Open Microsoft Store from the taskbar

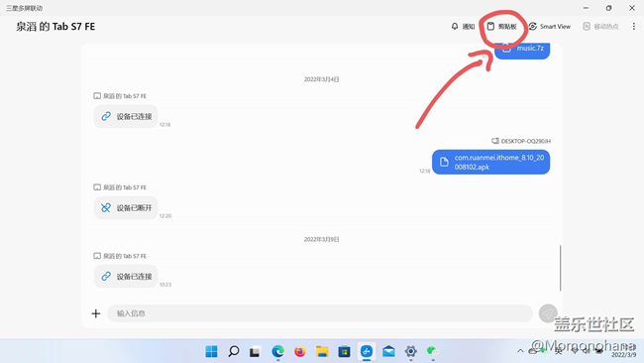pos(344,351)
